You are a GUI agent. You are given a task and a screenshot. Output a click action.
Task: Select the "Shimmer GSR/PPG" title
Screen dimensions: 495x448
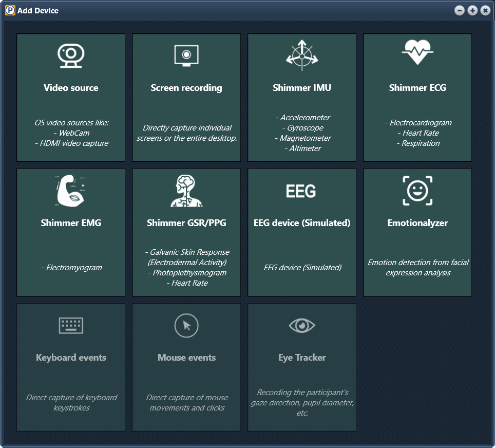(186, 223)
